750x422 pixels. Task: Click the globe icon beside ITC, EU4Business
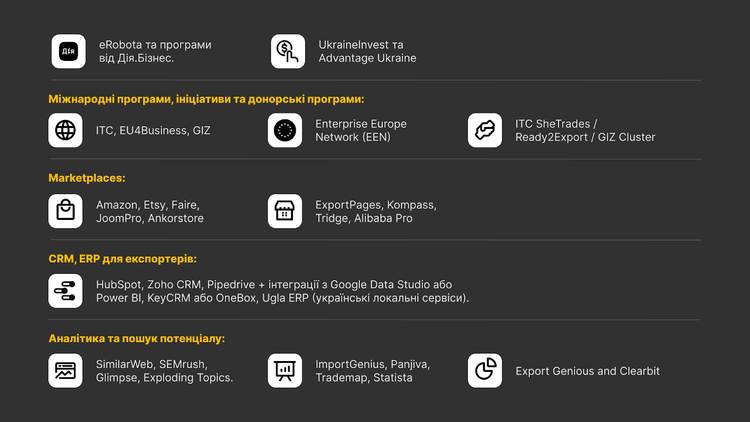click(66, 130)
